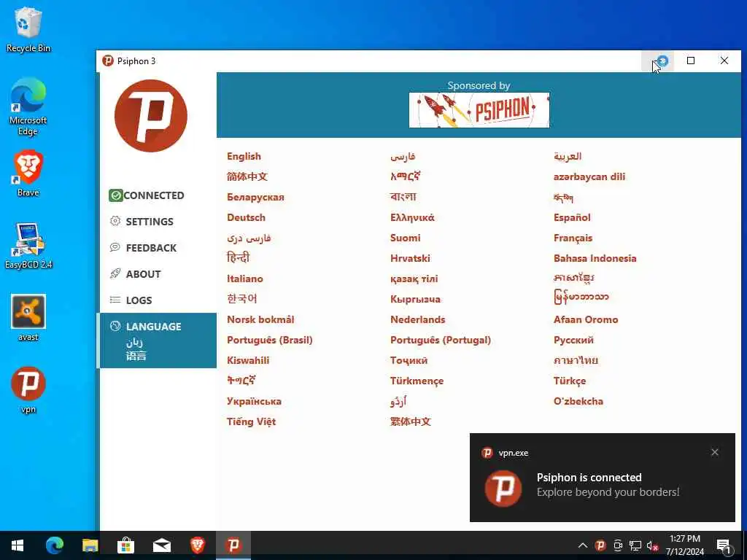Click the Meet Now camera tray icon
This screenshot has width=747, height=560.
(x=618, y=545)
